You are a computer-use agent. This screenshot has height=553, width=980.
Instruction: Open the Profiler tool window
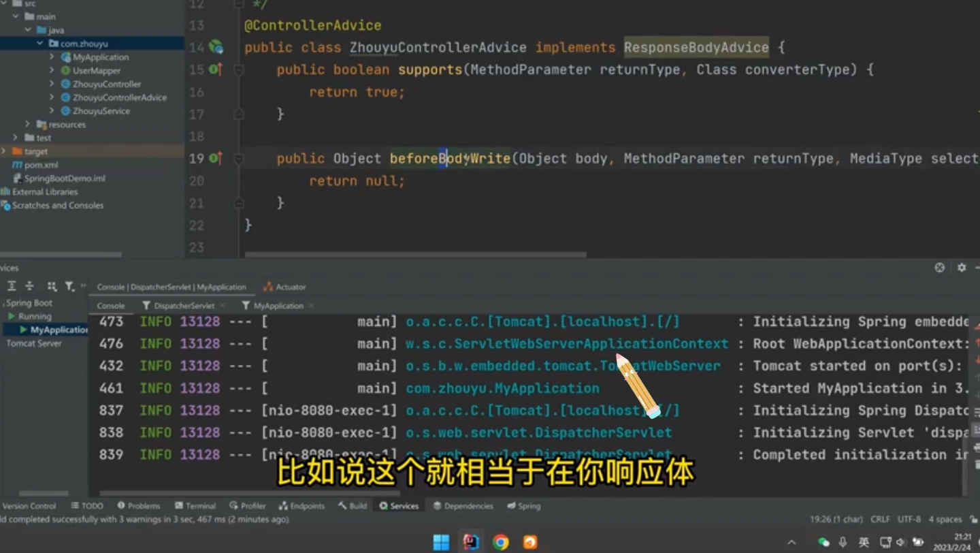pos(248,506)
